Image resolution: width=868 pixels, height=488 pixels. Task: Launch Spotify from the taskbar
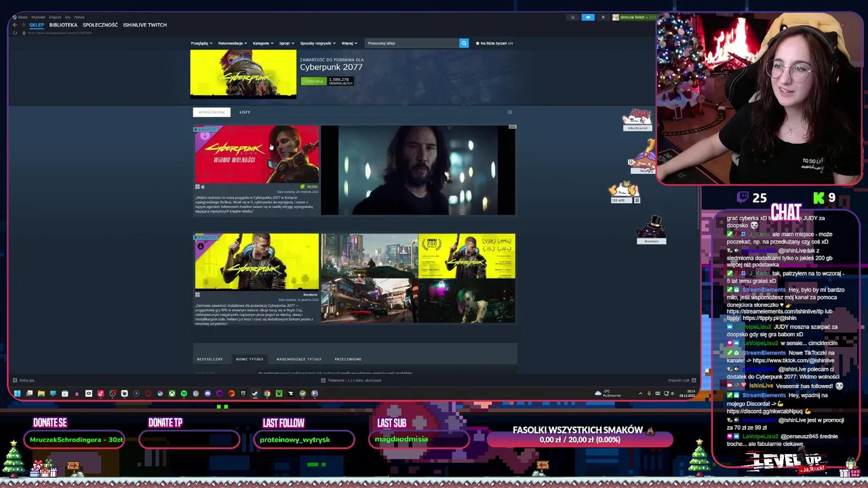click(x=184, y=393)
